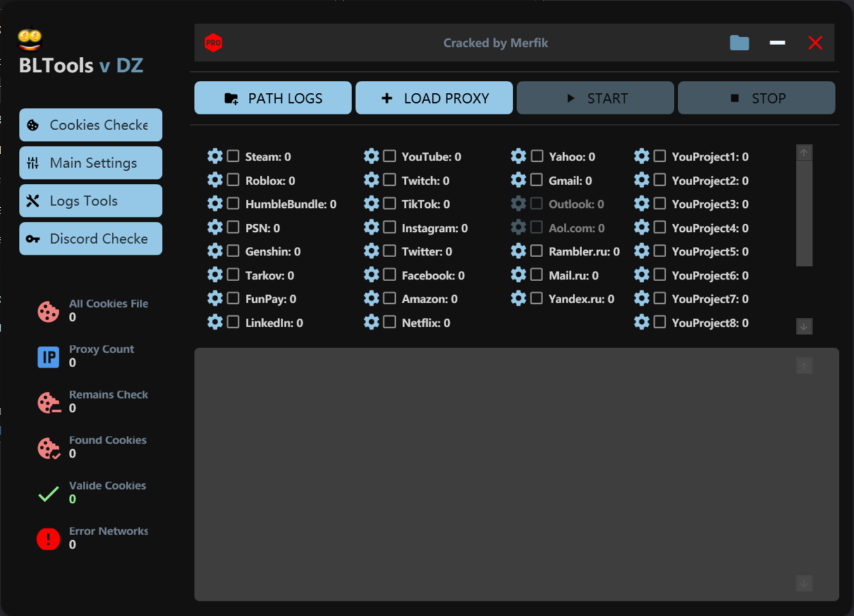Viewport: 854px width, 616px height.
Task: Open gear settings for Netflix
Action: 372,322
